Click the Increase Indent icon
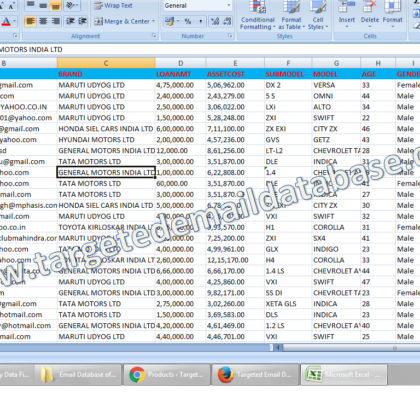The width and height of the screenshot is (420, 420). (82, 21)
